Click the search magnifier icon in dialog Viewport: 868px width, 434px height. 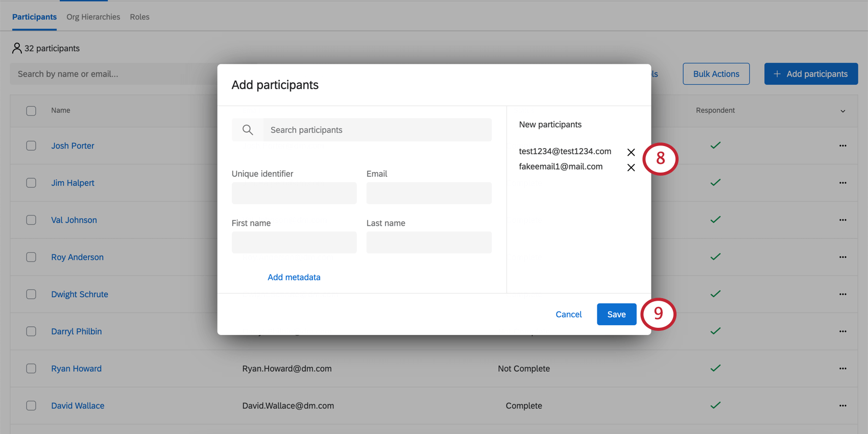click(x=248, y=130)
